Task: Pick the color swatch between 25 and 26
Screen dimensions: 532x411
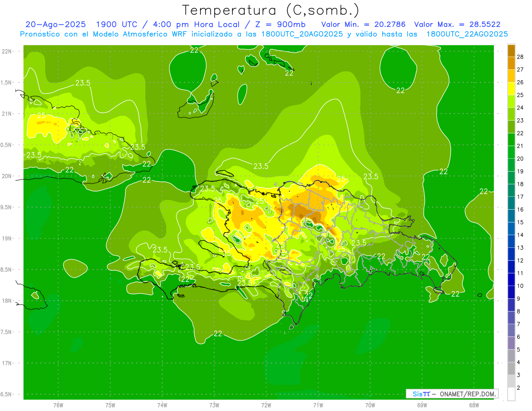Action: [x=511, y=89]
